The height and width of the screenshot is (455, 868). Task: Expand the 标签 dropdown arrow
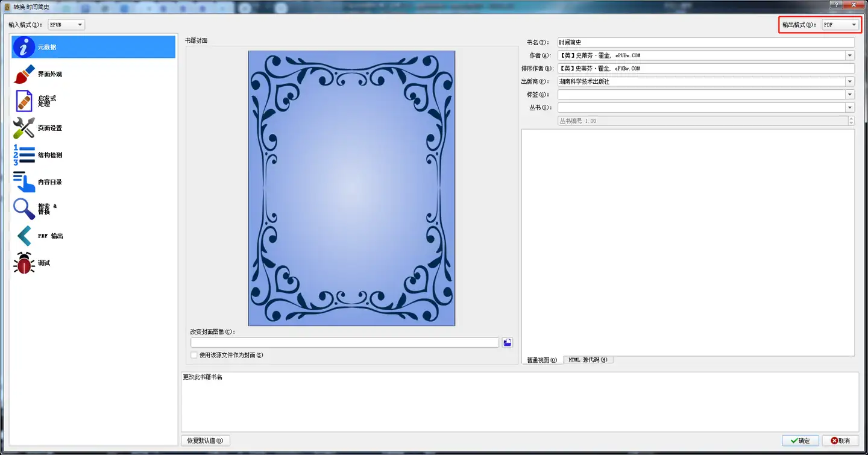[x=850, y=95]
